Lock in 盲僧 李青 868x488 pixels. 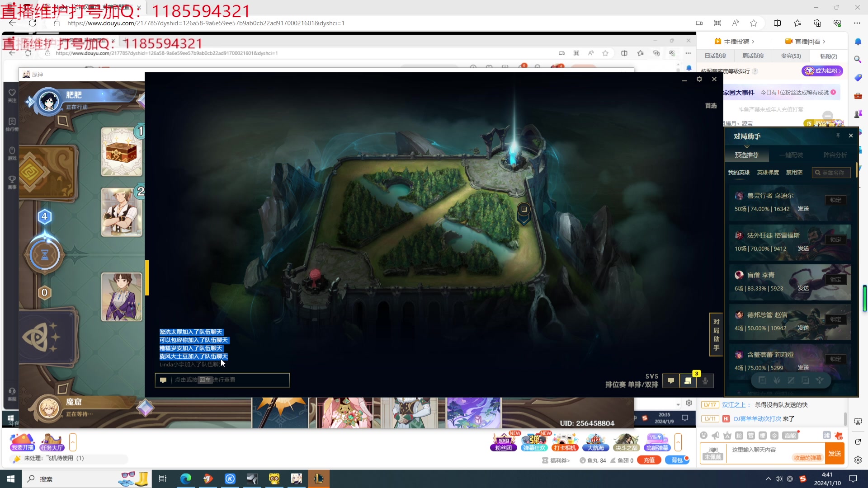835,280
